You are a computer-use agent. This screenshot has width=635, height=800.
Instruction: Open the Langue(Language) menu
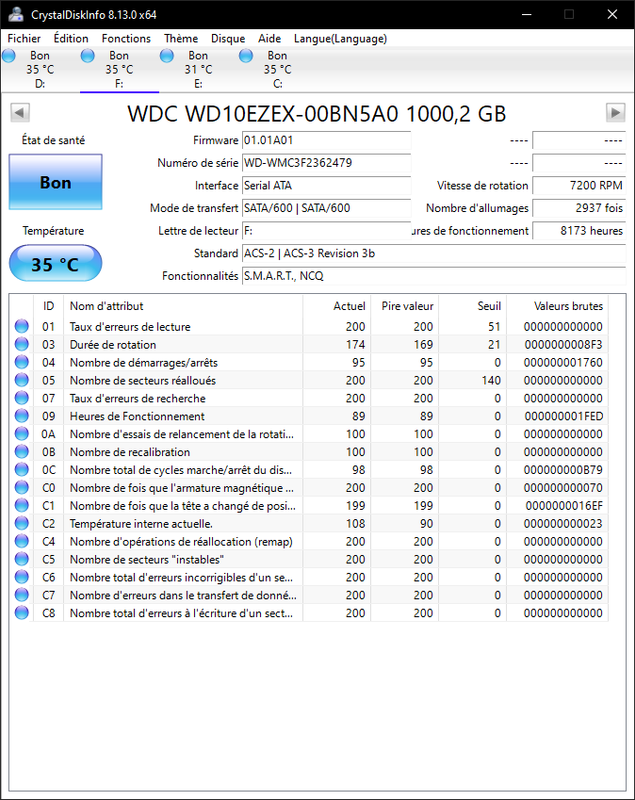click(x=340, y=38)
